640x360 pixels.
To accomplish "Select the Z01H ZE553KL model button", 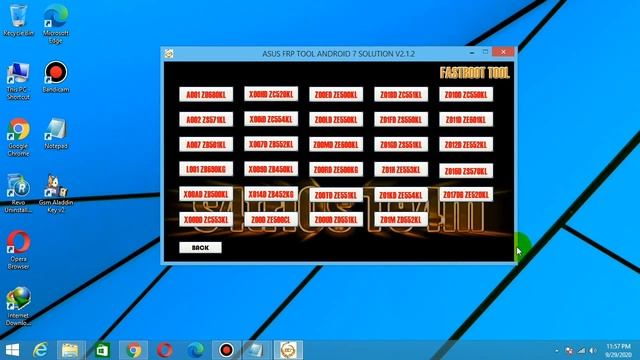I will pyautogui.click(x=401, y=169).
